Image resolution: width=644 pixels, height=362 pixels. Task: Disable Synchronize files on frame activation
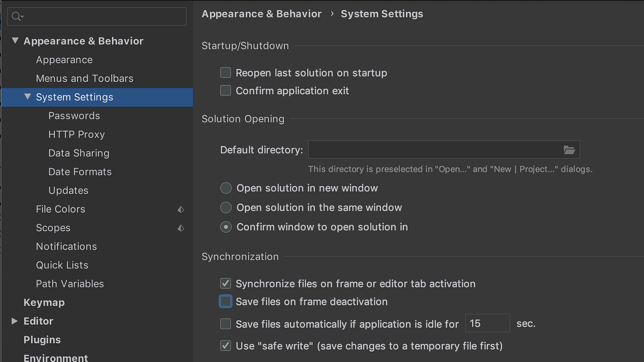(225, 284)
